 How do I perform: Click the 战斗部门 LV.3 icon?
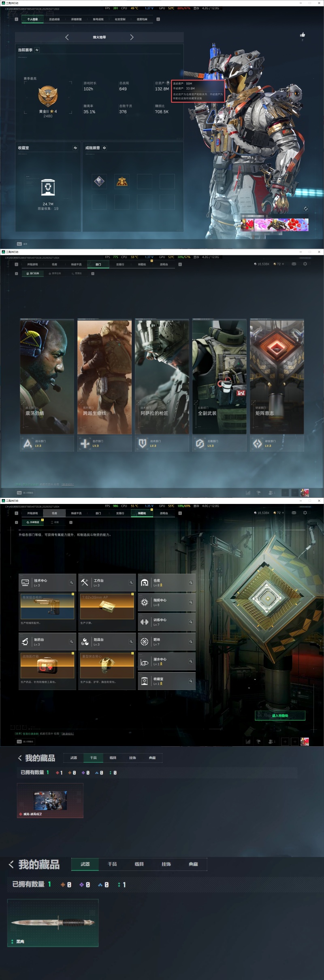click(x=28, y=444)
